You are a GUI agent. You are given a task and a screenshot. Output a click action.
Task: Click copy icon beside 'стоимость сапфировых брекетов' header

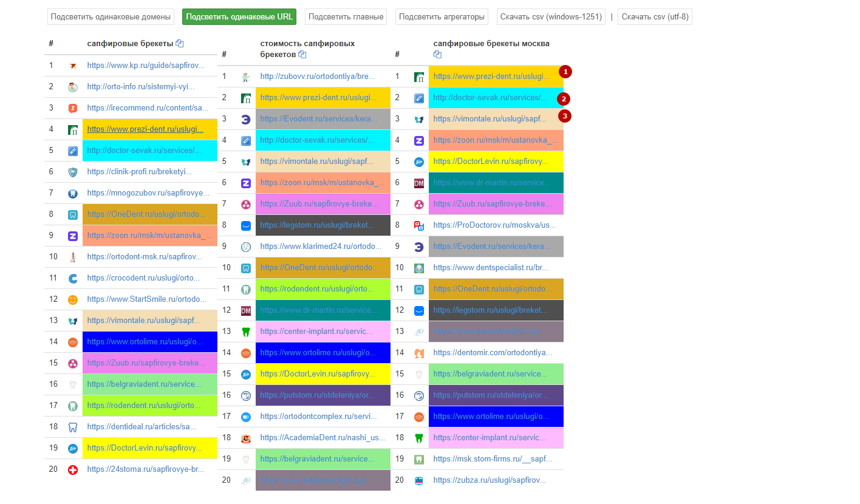(302, 55)
